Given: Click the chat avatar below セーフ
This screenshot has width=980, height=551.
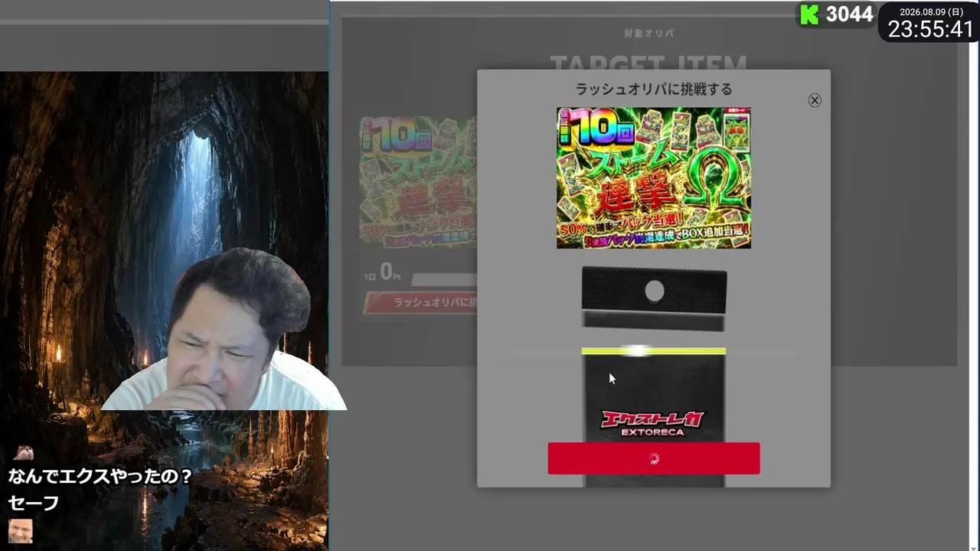Looking at the screenshot, I should [21, 531].
